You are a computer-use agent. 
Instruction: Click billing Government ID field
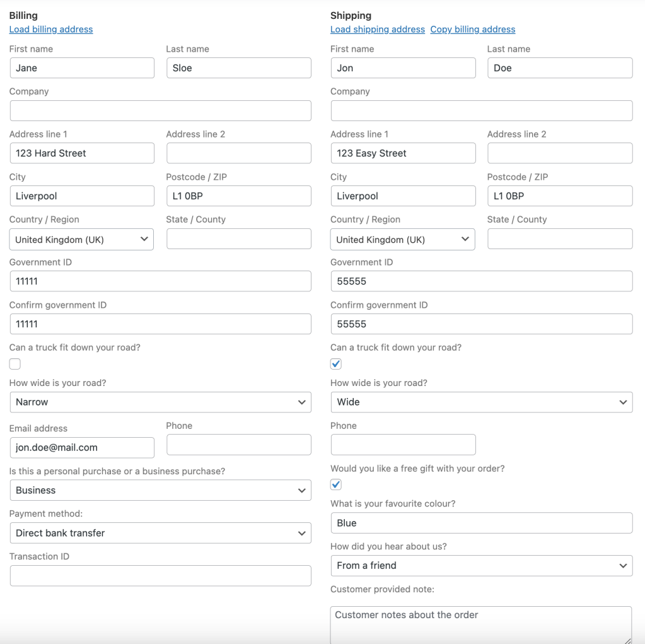click(160, 281)
